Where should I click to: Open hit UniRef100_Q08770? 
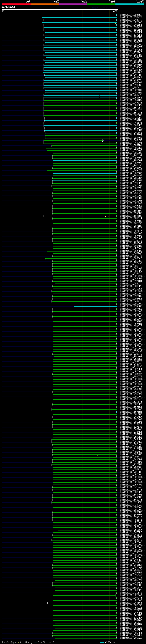pos(131,20)
